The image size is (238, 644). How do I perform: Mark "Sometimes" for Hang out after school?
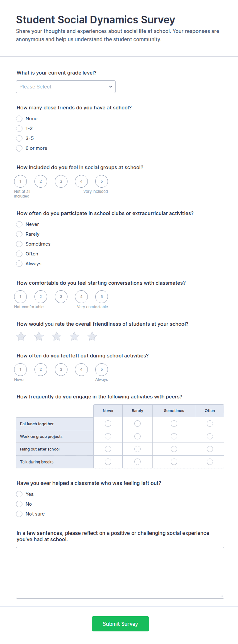tap(174, 449)
